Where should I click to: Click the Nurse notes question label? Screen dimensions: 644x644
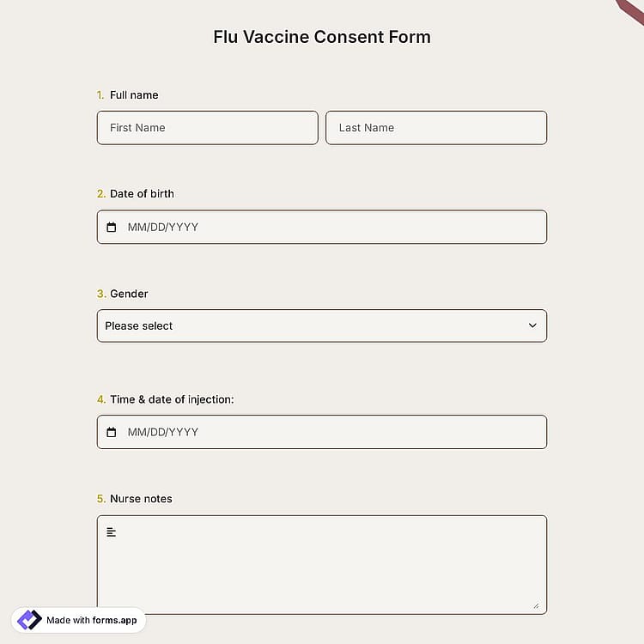[141, 499]
